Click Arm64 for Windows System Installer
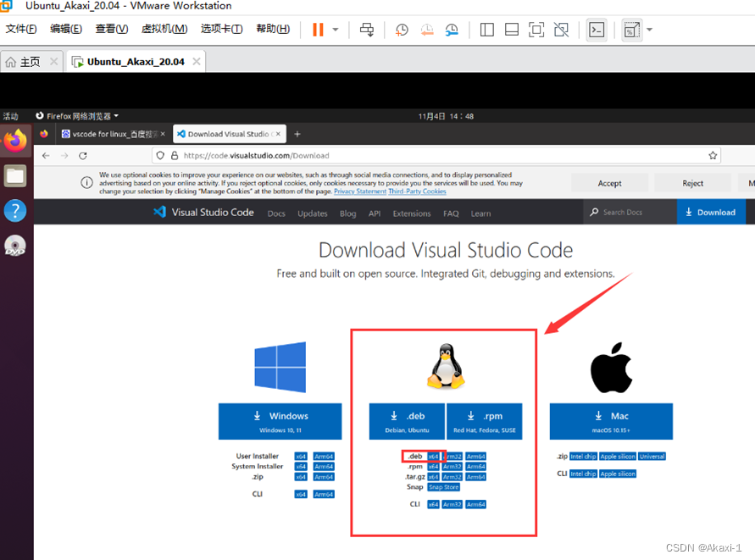755x560 pixels. 324,467
